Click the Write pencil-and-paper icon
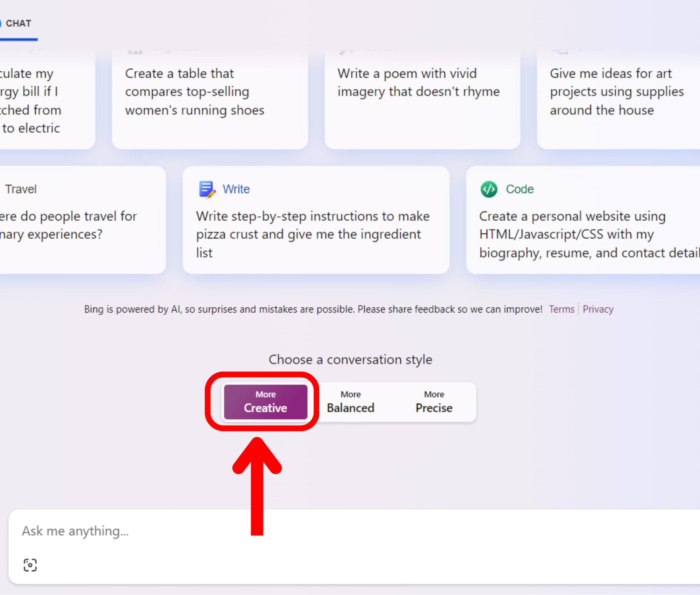Screen dimensions: 700x595 (207, 189)
